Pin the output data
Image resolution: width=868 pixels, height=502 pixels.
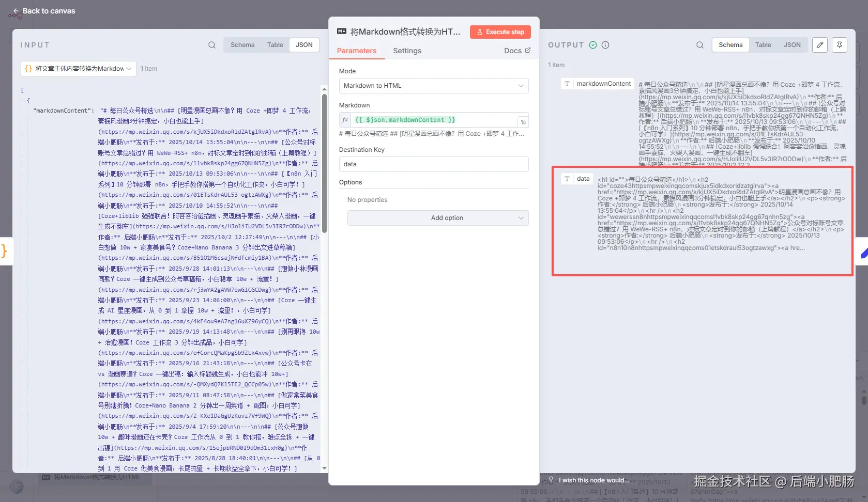coord(840,45)
